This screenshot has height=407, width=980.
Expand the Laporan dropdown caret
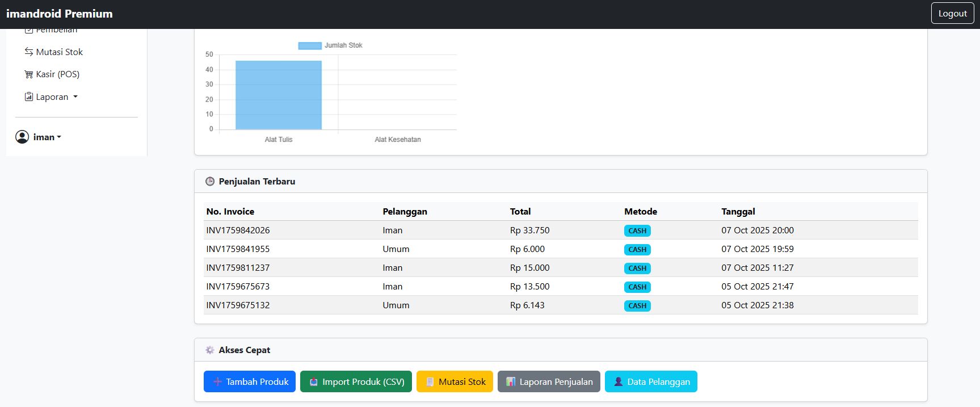pyautogui.click(x=75, y=97)
